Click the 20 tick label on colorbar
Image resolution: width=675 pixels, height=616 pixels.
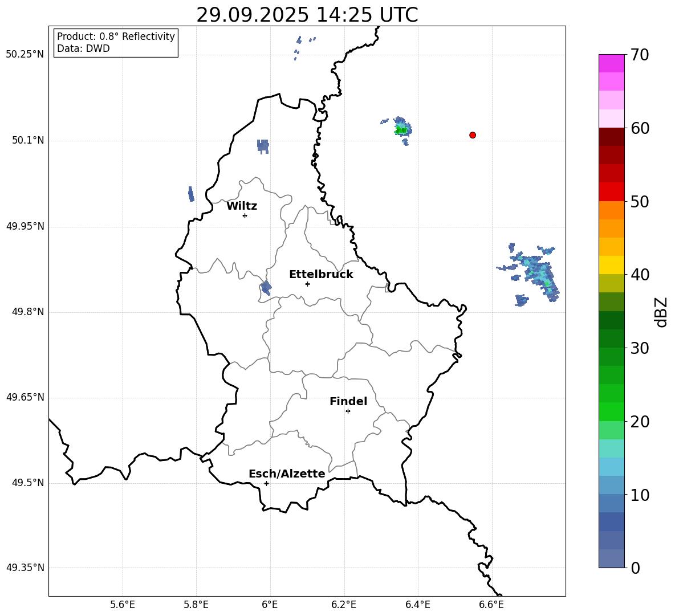click(x=640, y=422)
